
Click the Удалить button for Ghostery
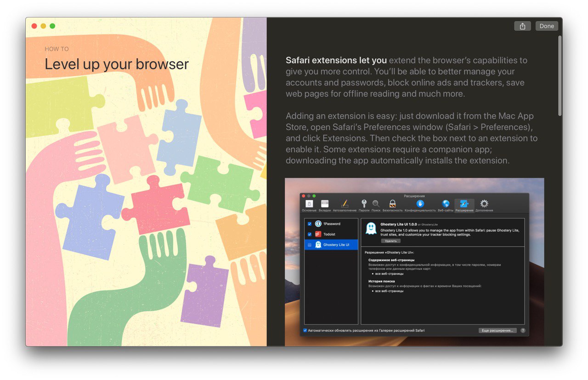(x=390, y=240)
